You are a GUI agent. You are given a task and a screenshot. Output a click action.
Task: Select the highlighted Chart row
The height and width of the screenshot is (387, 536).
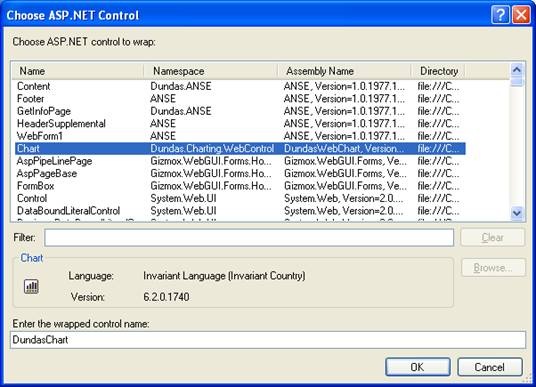tap(240, 148)
